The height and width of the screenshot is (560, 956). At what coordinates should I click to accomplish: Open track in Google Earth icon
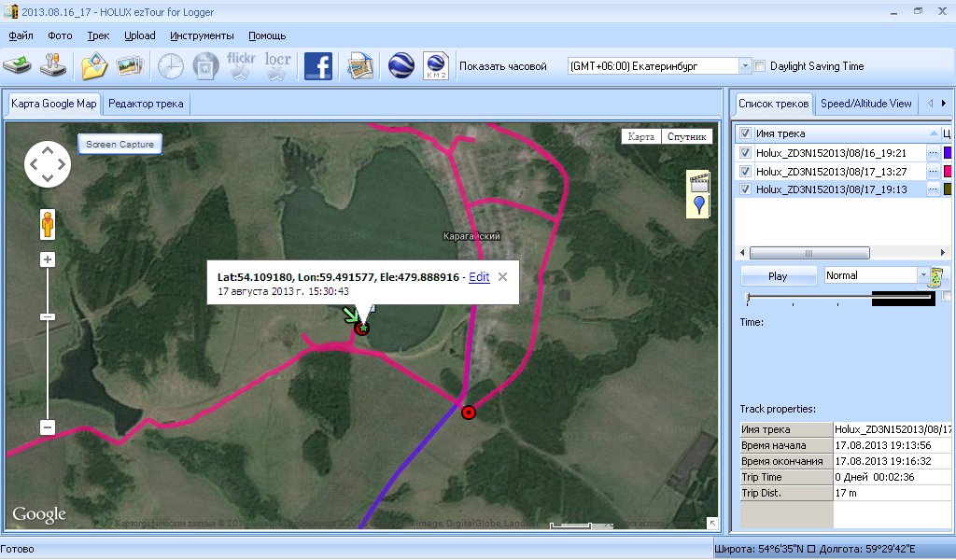pyautogui.click(x=401, y=66)
